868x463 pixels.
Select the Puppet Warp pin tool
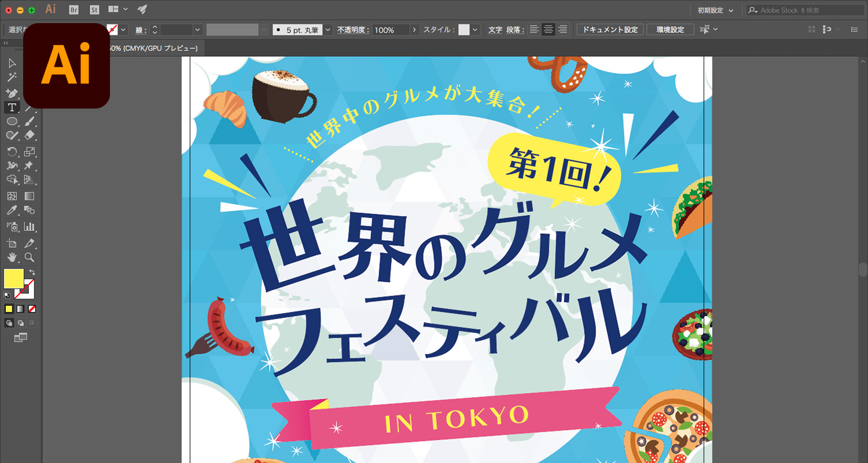click(30, 166)
